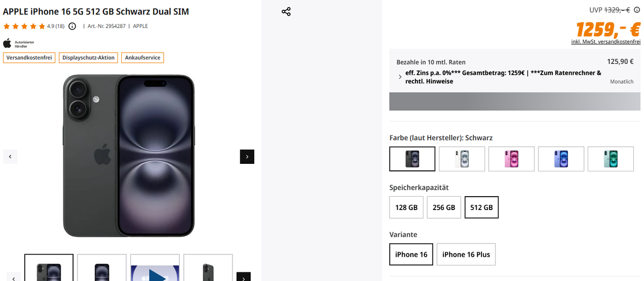
Task: Open the inkl. MwSt. versandkostenfrei link
Action: tap(606, 41)
